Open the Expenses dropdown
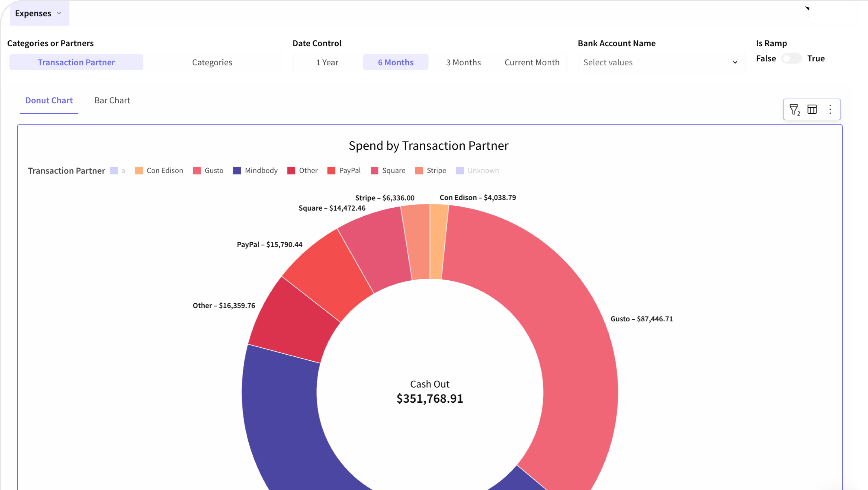Viewport: 868px width, 490px height. point(38,13)
